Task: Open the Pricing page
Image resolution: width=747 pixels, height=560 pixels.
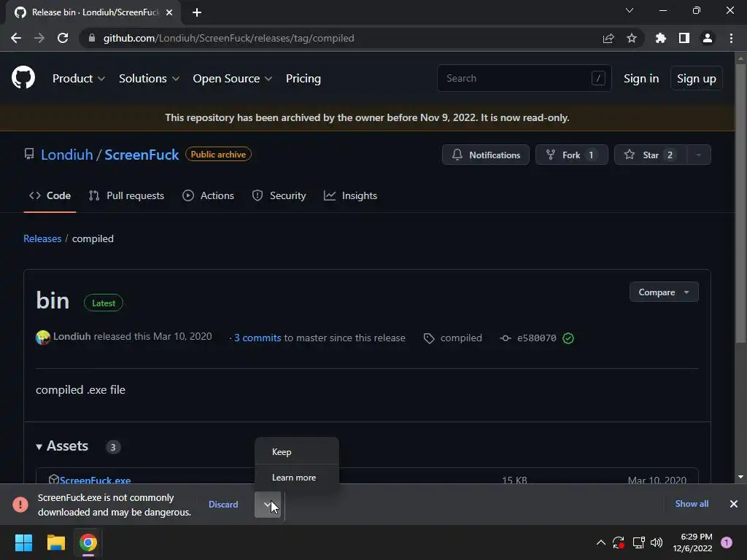Action: click(303, 78)
